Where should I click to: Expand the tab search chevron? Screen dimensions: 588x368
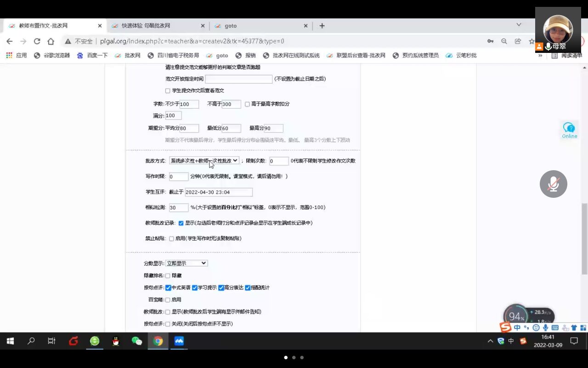pos(519,25)
